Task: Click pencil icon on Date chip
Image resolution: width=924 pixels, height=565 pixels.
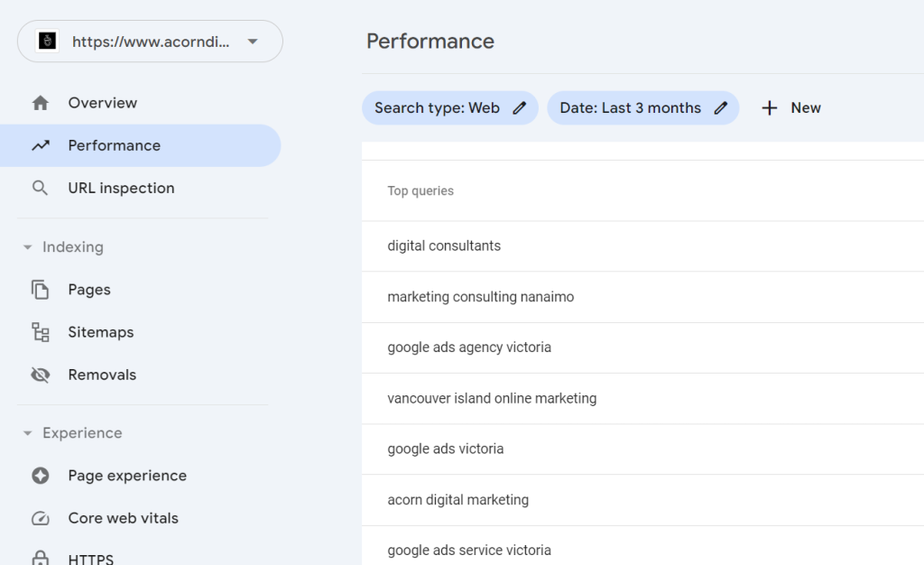Action: click(721, 107)
